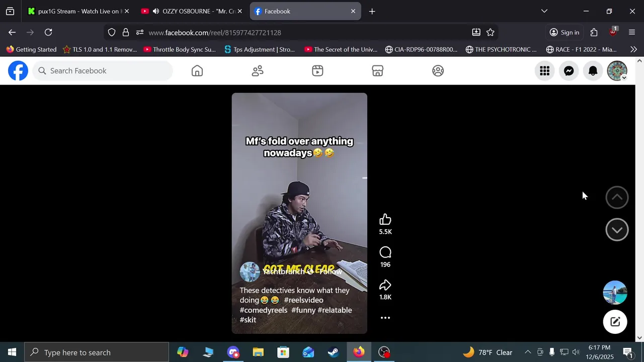The image size is (644, 362).
Task: Open the TLS 1.0 and 1.1 Remov... bookmark
Action: pyautogui.click(x=100, y=49)
